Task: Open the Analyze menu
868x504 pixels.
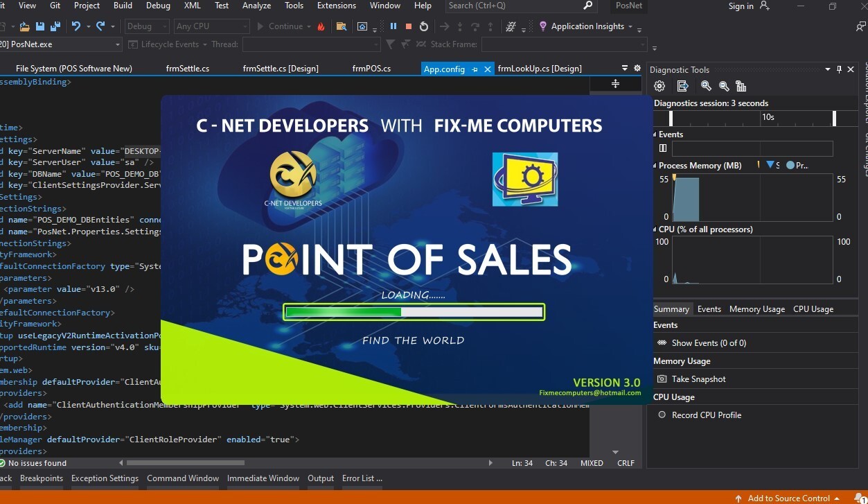Action: click(257, 6)
